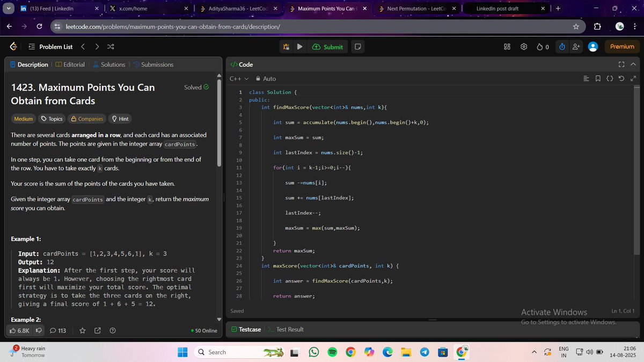
Task: Open LeetCode settings gear icon
Action: [x=524, y=47]
